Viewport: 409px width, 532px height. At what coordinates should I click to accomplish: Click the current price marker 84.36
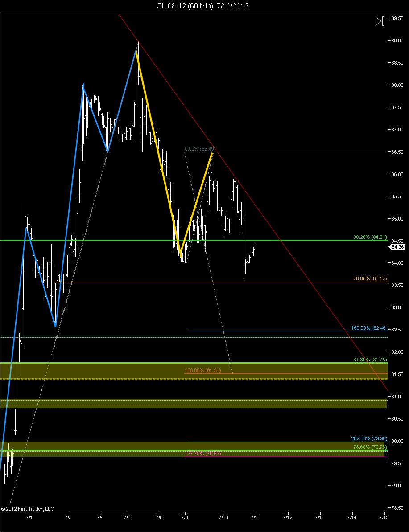click(397, 247)
